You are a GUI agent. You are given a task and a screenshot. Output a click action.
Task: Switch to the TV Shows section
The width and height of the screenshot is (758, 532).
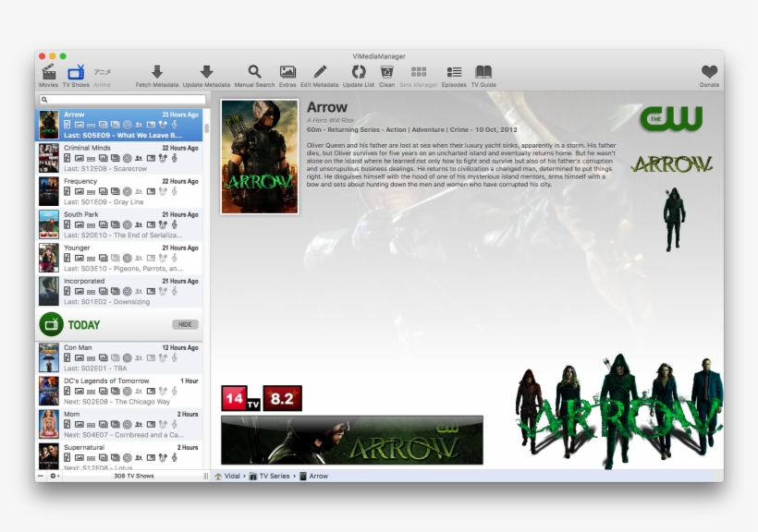coord(76,72)
